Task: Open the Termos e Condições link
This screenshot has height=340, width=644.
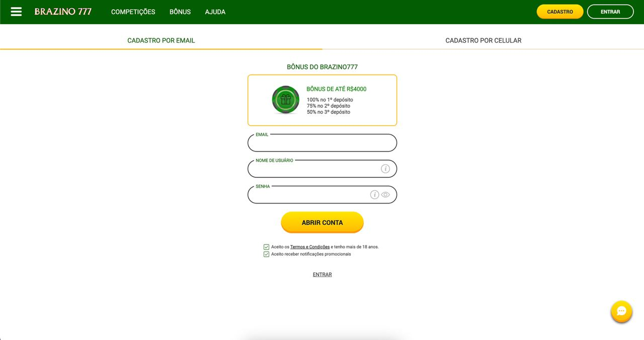Action: pyautogui.click(x=310, y=247)
